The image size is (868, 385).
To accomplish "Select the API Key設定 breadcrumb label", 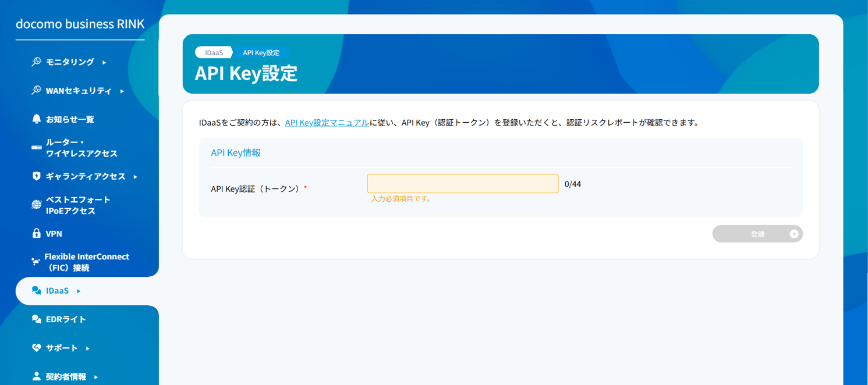I will pyautogui.click(x=262, y=52).
